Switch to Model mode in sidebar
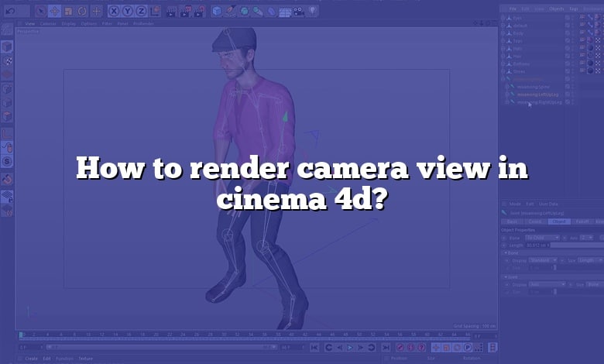Image resolution: width=604 pixels, height=364 pixels. 7,47
